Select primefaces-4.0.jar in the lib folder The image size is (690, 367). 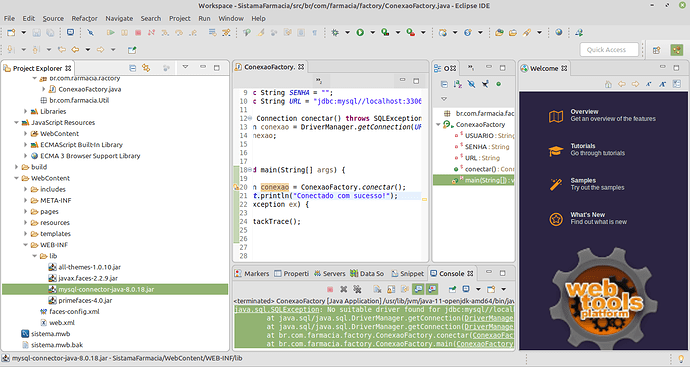coord(85,301)
